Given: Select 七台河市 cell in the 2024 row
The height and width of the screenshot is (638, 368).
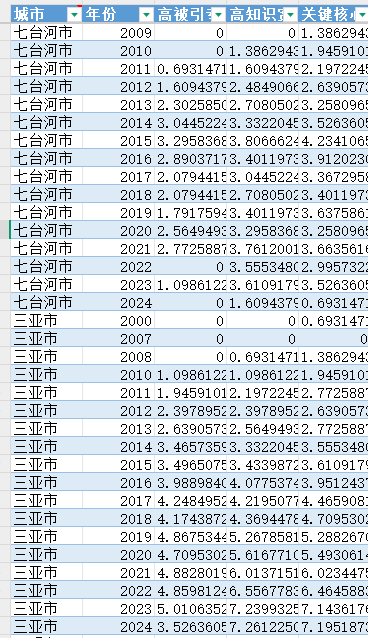Looking at the screenshot, I should [x=46, y=301].
